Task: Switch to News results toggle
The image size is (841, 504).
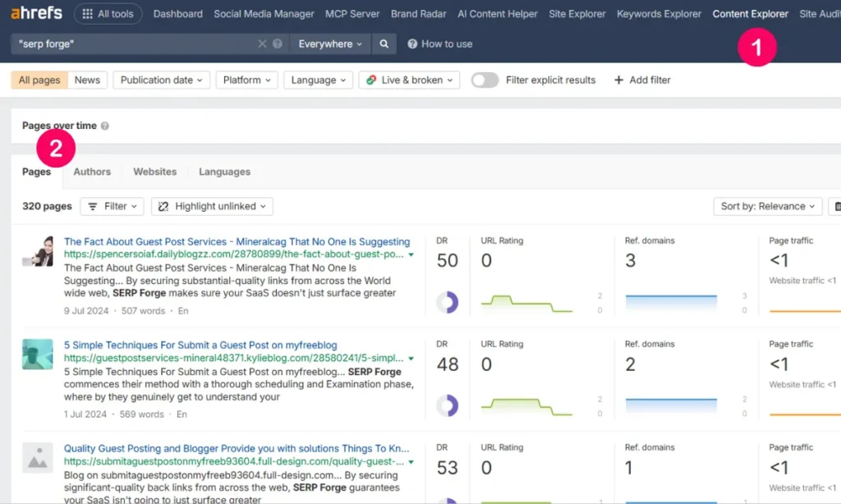Action: [87, 80]
